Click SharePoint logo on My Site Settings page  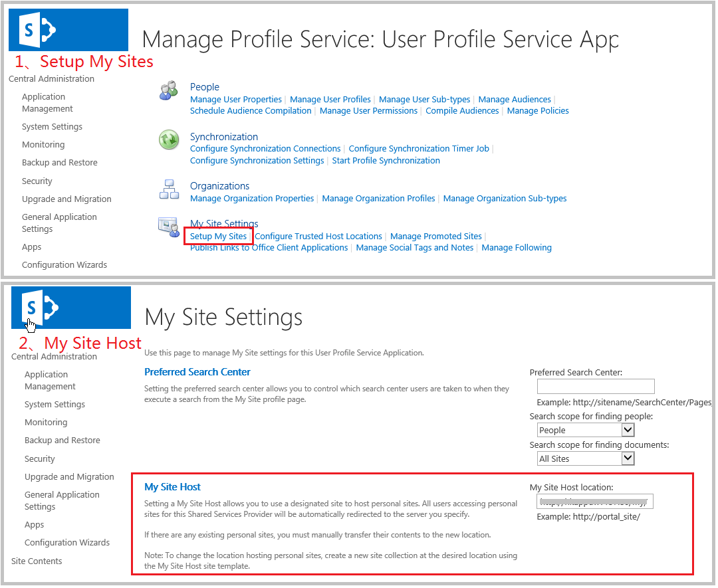tap(71, 308)
